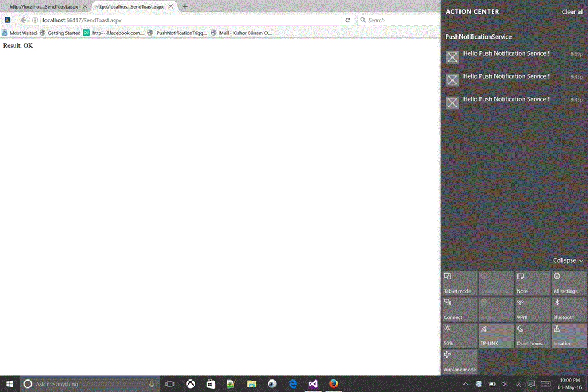Open All settings from Action Center

click(568, 283)
